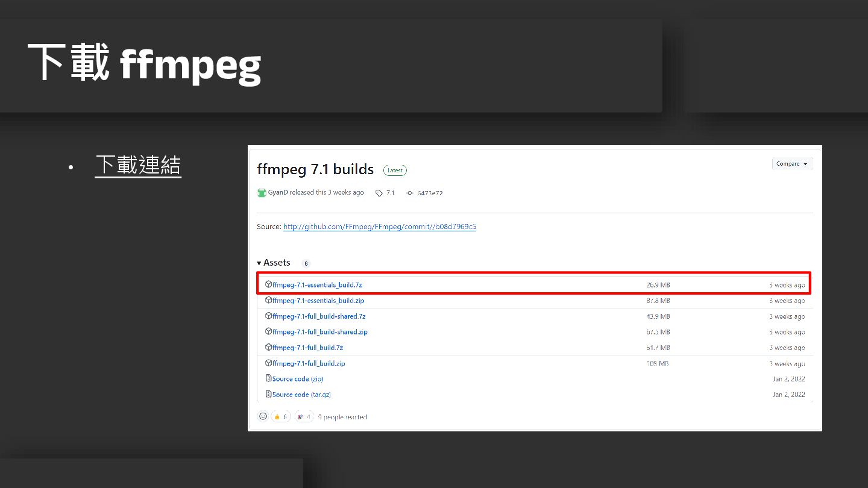Download ffmpeg-7.1-full_build-shared.zip
This screenshot has height=488, width=868.
(320, 331)
